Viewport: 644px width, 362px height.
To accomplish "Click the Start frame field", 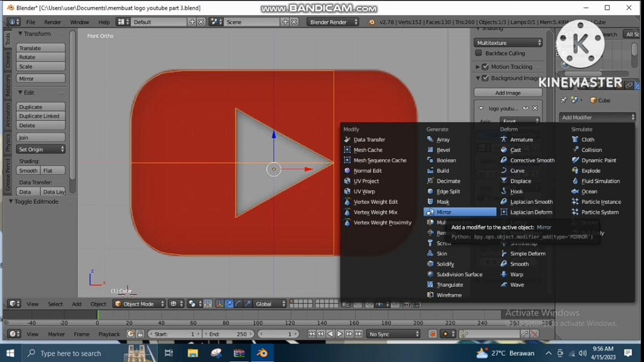I will 174,334.
